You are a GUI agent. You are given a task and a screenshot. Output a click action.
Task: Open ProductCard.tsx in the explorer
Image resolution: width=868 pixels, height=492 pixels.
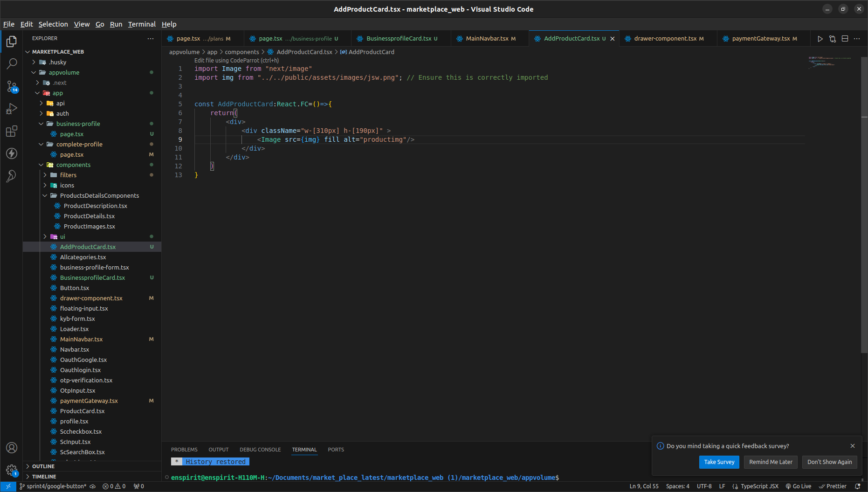click(x=82, y=411)
